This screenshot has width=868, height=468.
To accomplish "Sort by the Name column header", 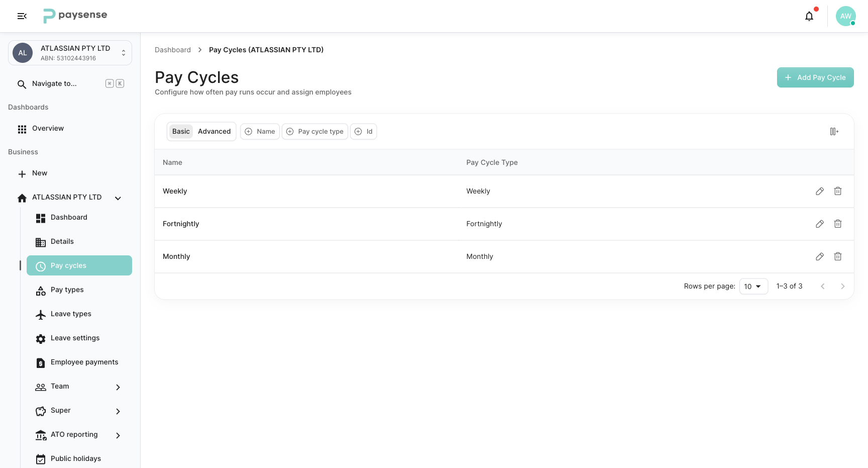I will pyautogui.click(x=172, y=162).
